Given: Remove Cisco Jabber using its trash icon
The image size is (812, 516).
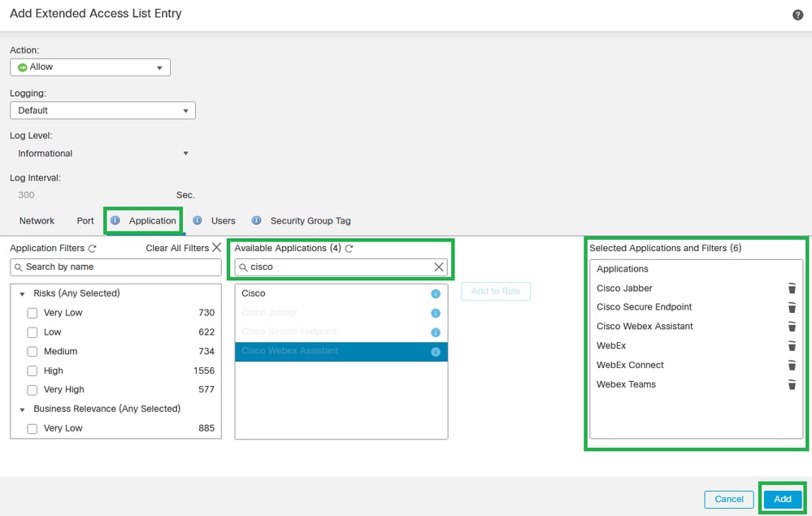Looking at the screenshot, I should click(x=791, y=288).
